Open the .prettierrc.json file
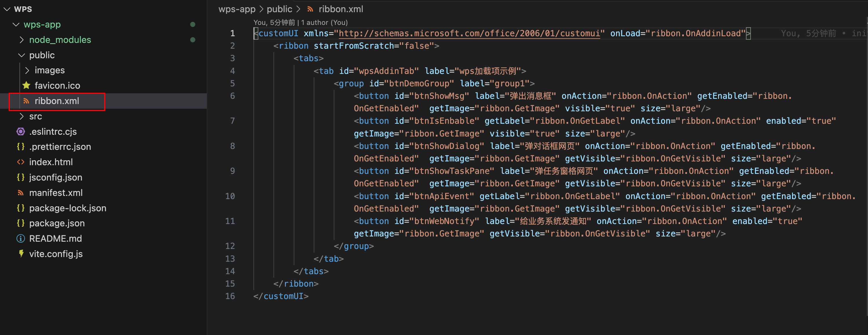This screenshot has width=868, height=335. coord(60,146)
